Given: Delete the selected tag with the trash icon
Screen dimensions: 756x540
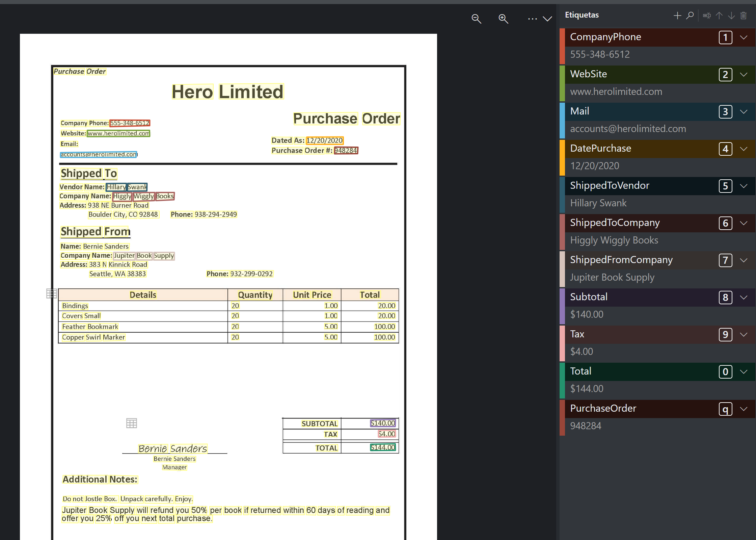Looking at the screenshot, I should pos(744,16).
